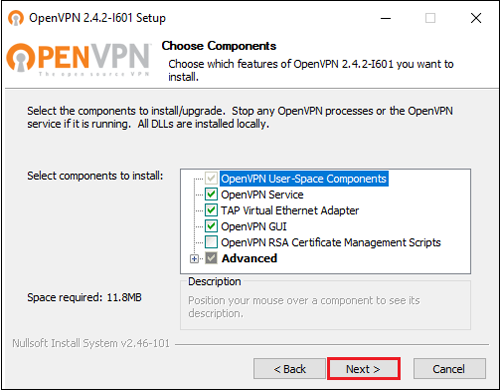500x390 pixels.
Task: Click the 'Space required: 11.8MB' text
Action: (84, 297)
